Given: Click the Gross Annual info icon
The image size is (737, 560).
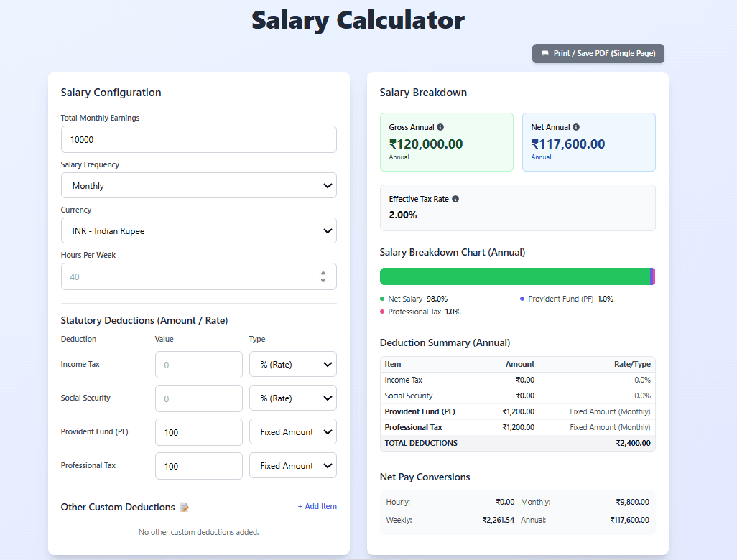Looking at the screenshot, I should (x=440, y=126).
